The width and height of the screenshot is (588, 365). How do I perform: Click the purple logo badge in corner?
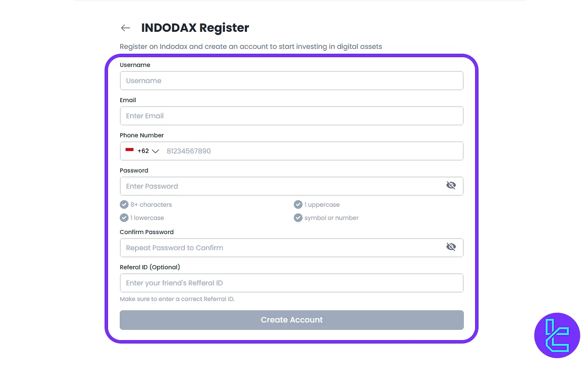tap(557, 335)
